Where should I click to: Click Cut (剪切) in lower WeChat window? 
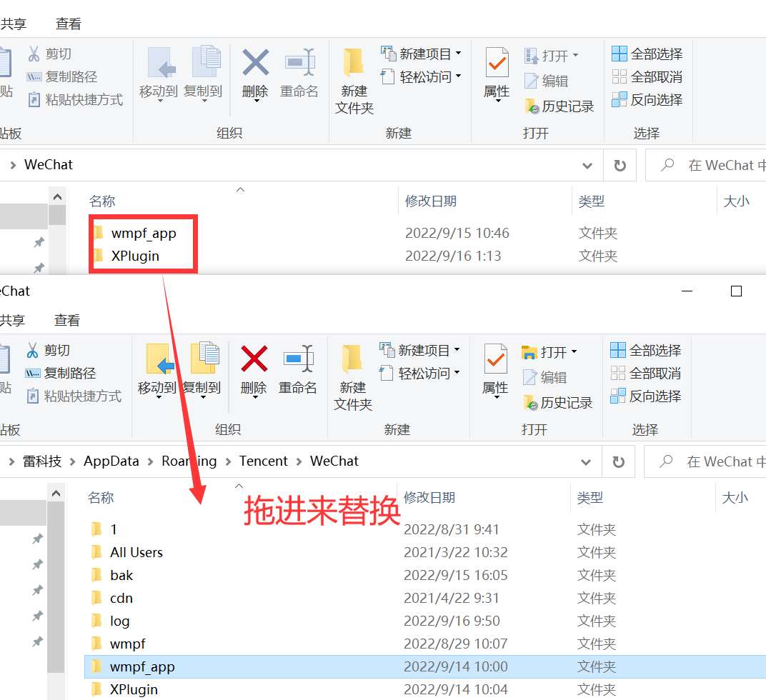tap(49, 350)
